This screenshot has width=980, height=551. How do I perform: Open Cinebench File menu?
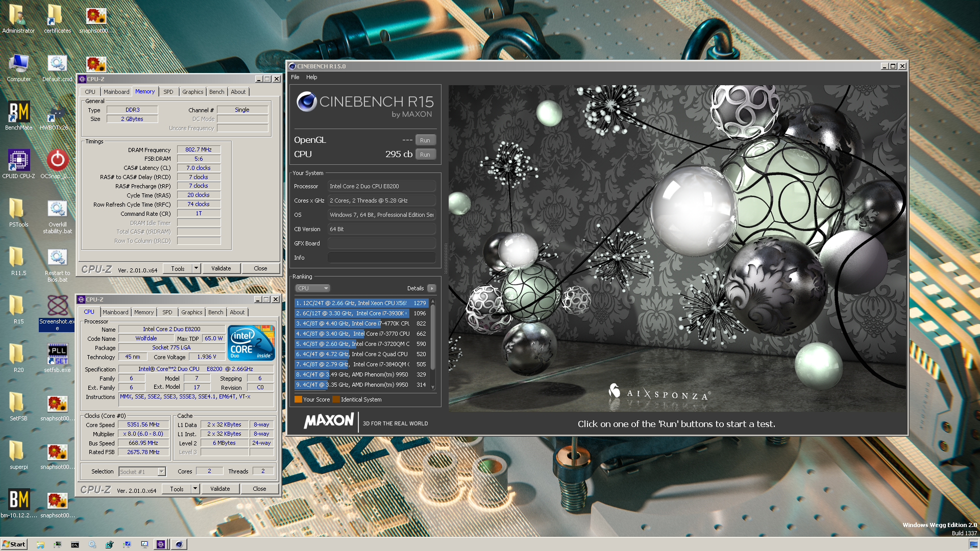[x=295, y=77]
